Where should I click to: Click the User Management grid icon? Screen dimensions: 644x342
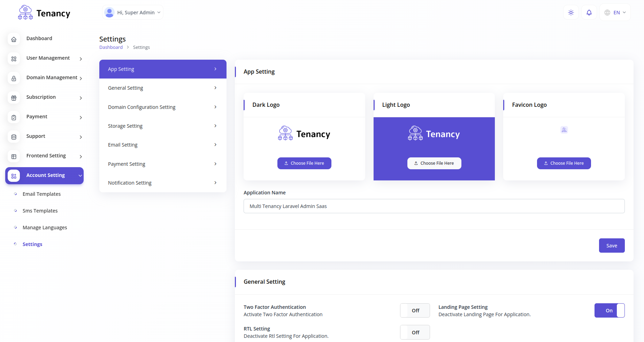14,59
